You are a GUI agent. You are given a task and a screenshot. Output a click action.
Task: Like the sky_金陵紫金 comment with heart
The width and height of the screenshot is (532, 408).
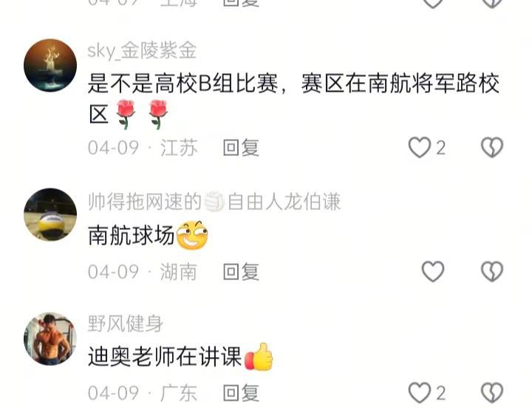pos(420,147)
